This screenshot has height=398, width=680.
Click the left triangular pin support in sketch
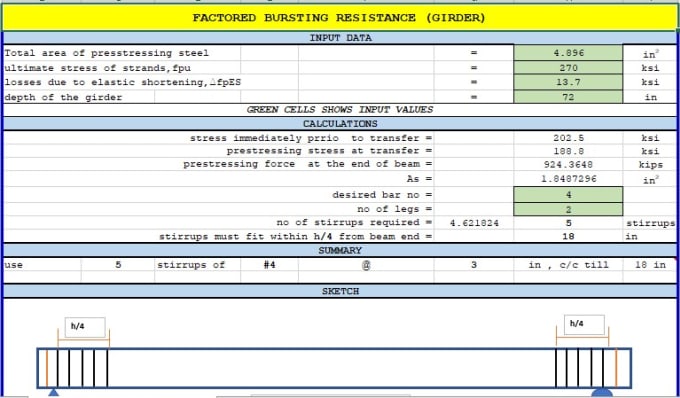click(x=53, y=392)
